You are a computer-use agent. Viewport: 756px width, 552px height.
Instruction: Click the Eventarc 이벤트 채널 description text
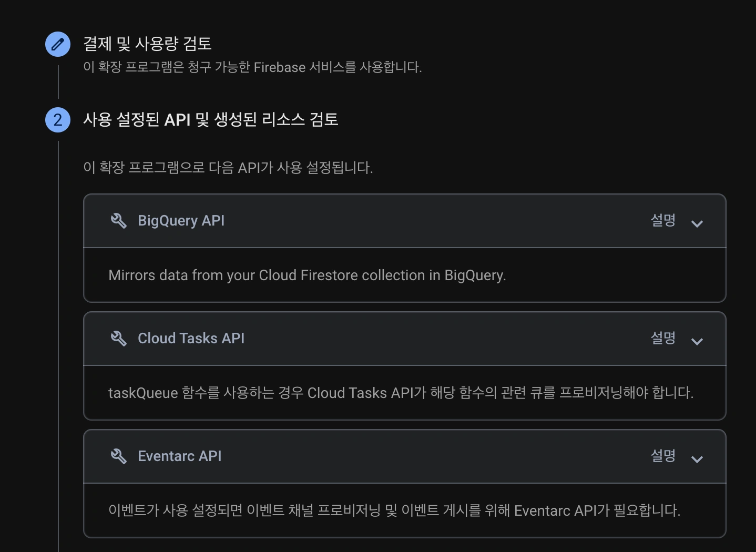pyautogui.click(x=394, y=510)
